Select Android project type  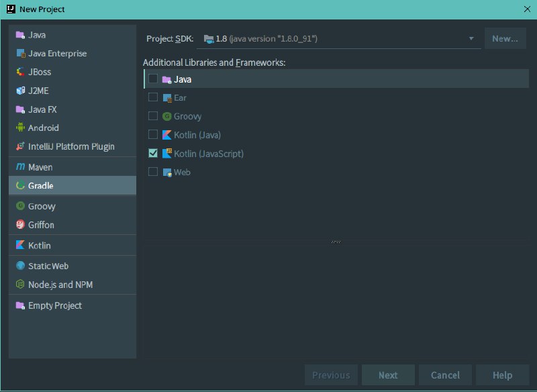pos(72,128)
